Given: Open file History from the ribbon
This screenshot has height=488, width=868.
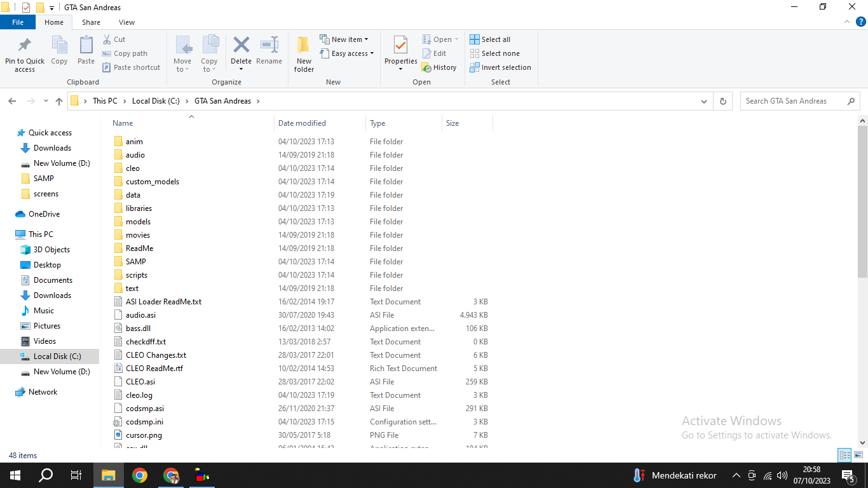Looking at the screenshot, I should (439, 67).
